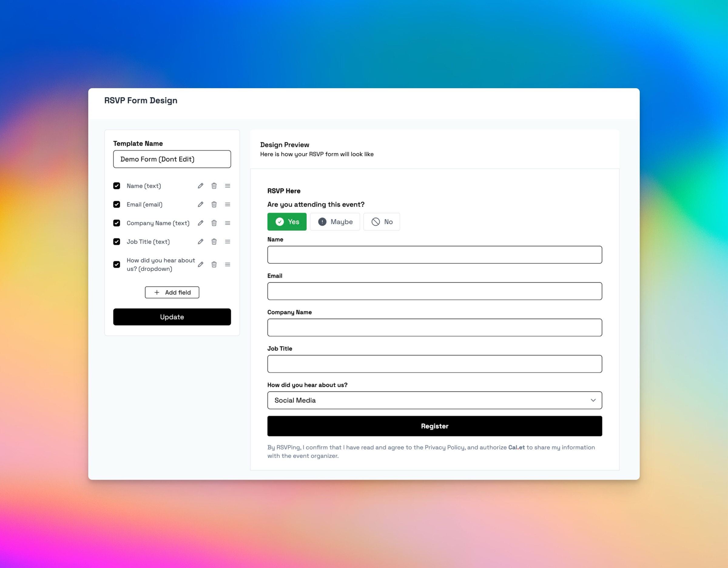
Task: Click the Name input field in preview
Action: [x=434, y=255]
